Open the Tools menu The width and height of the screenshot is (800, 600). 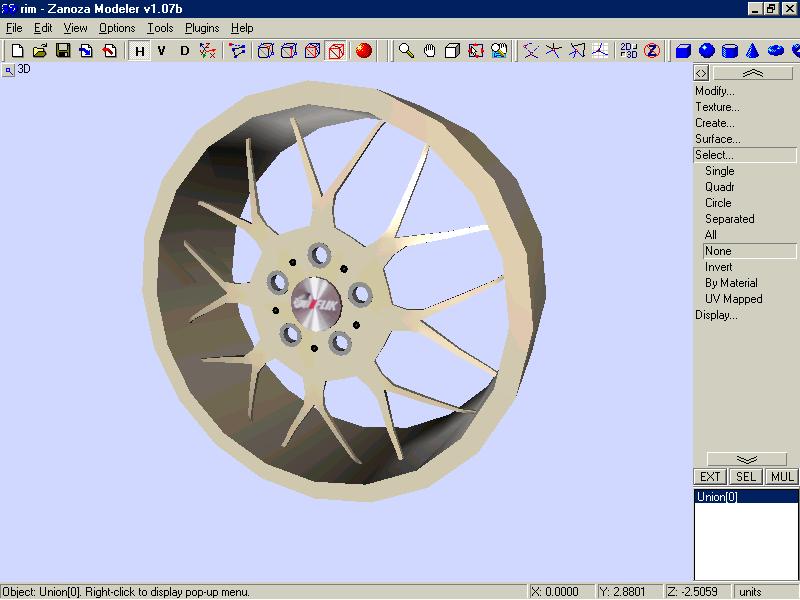point(160,28)
